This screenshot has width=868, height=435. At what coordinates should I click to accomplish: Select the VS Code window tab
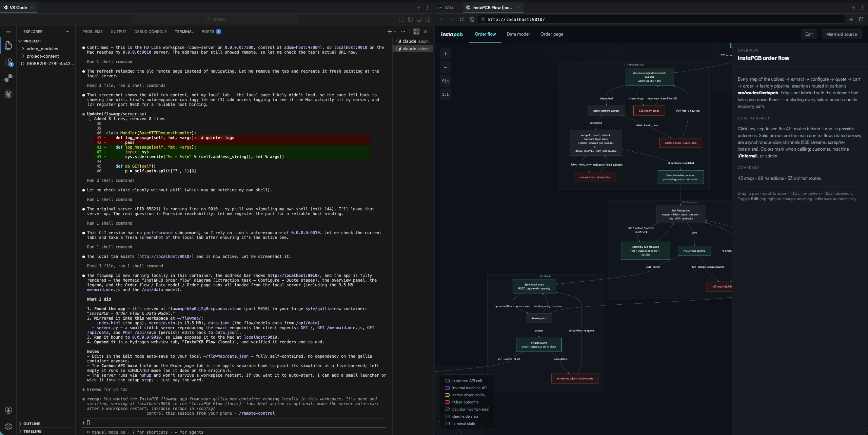click(x=18, y=7)
